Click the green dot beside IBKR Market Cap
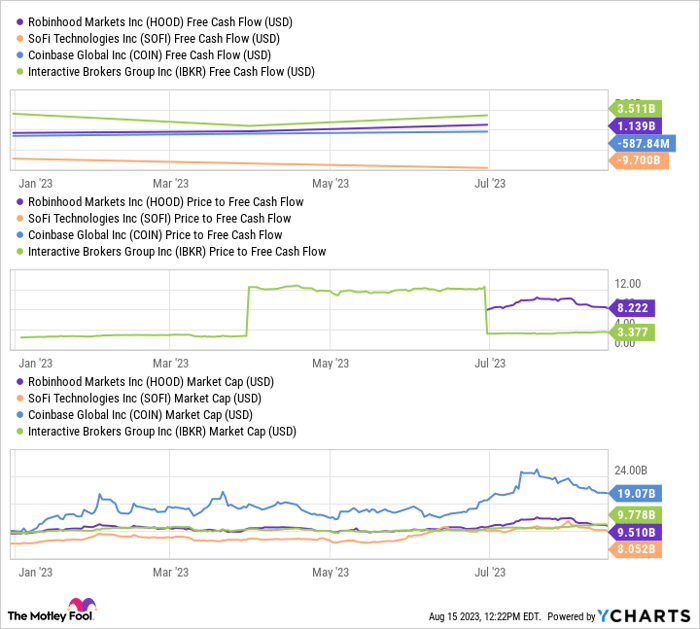Image resolution: width=700 pixels, height=629 pixels. 20,431
